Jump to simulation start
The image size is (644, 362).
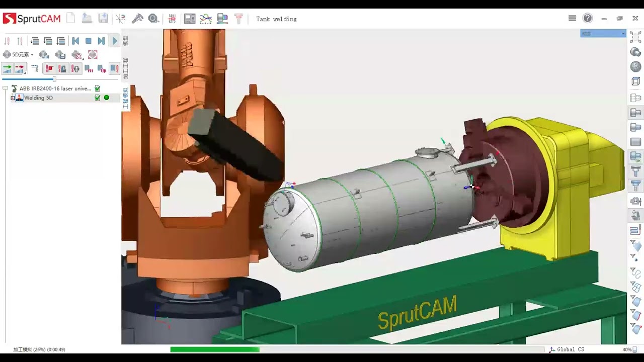coord(75,41)
